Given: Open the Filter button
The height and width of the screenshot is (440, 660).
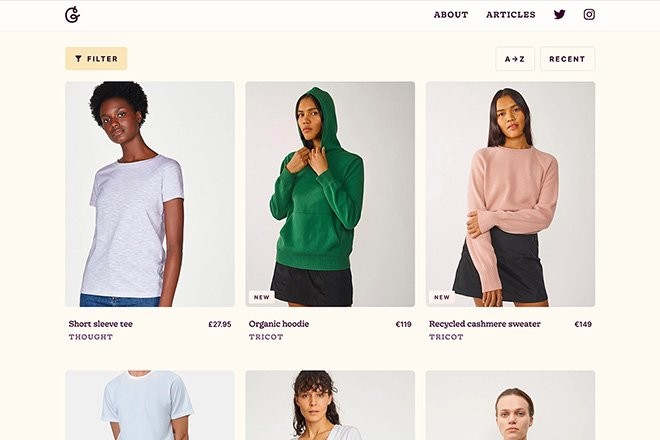Looking at the screenshot, I should pos(96,59).
